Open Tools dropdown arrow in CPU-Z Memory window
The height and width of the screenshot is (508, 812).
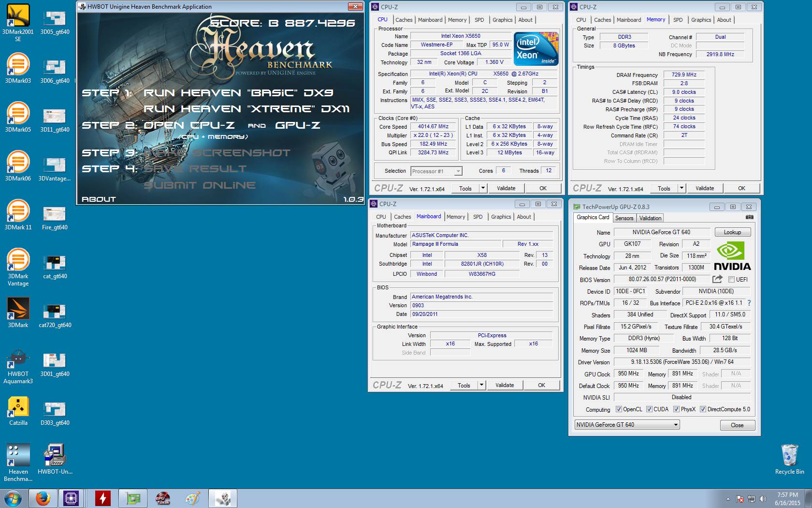(x=681, y=188)
